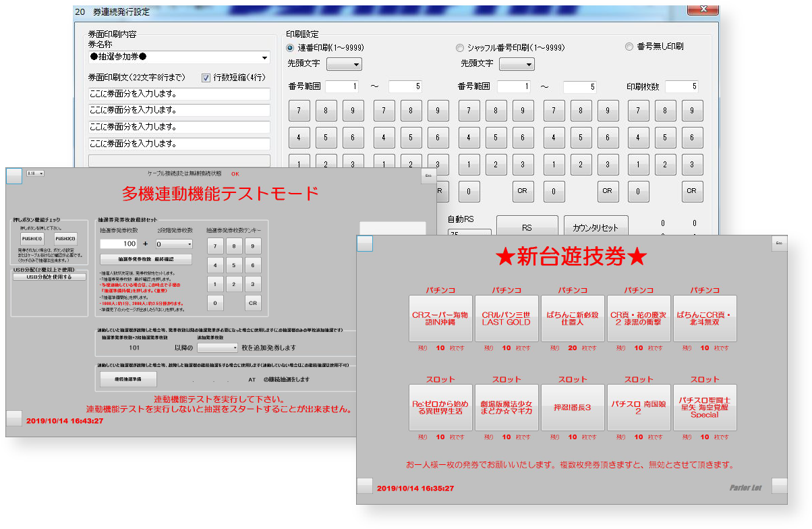Click CR key on keypad below 印刷枚数
The height and width of the screenshot is (529, 812).
692,191
